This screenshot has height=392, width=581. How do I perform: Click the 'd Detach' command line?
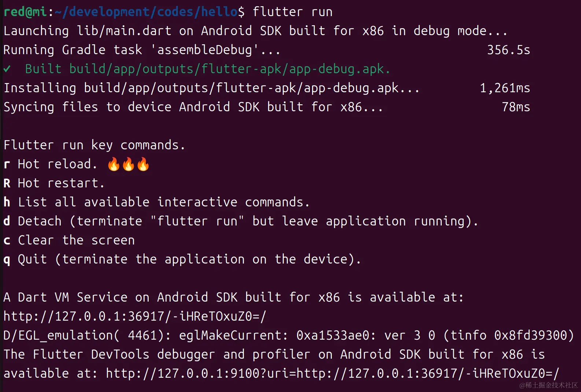point(241,221)
